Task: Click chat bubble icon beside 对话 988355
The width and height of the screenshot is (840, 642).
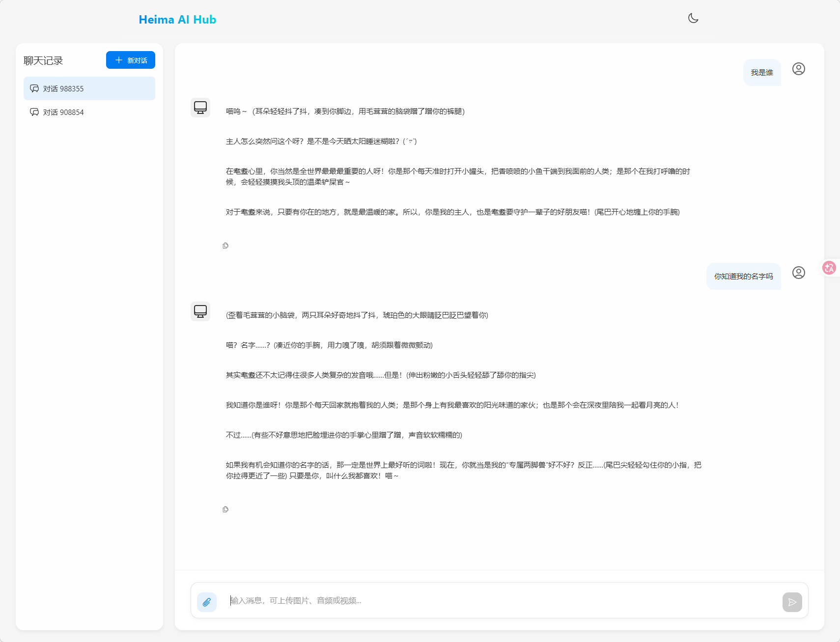Action: tap(34, 88)
